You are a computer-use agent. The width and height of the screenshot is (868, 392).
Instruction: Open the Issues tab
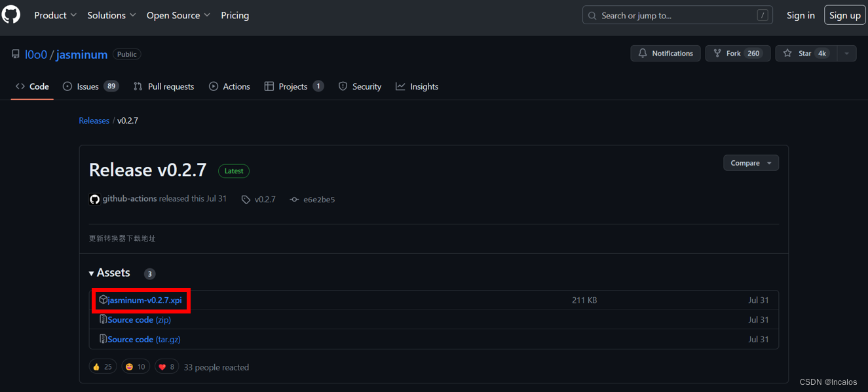pos(90,86)
